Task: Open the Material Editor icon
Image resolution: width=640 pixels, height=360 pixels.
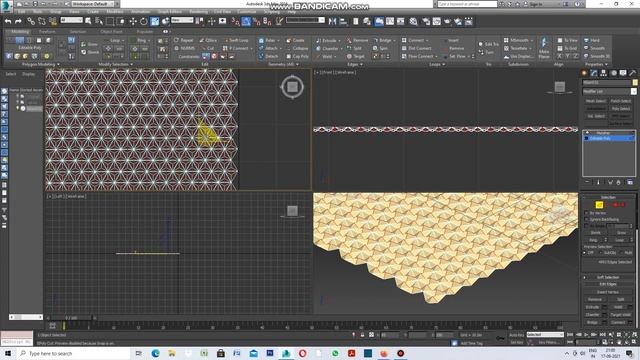Action: 413,21
